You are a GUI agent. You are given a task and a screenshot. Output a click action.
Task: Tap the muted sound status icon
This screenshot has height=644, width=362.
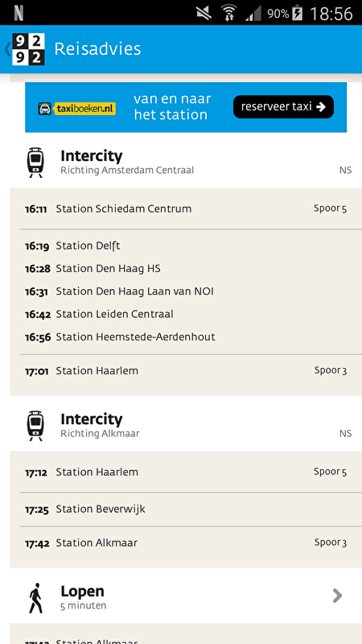pyautogui.click(x=204, y=13)
